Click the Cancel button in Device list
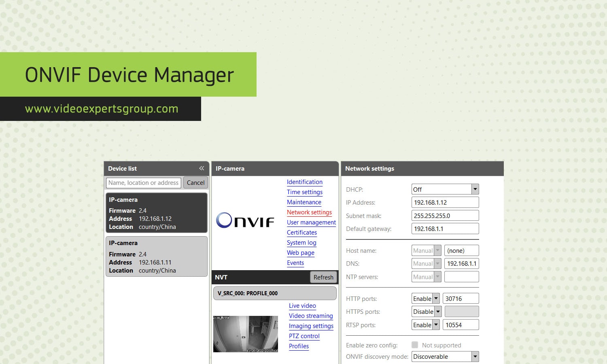This screenshot has width=607, height=364. [195, 183]
